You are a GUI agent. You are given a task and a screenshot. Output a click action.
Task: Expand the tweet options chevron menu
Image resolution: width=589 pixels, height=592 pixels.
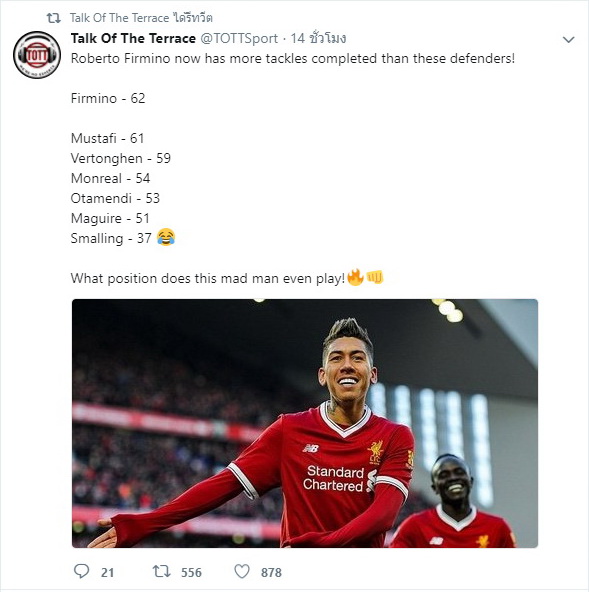click(x=568, y=39)
